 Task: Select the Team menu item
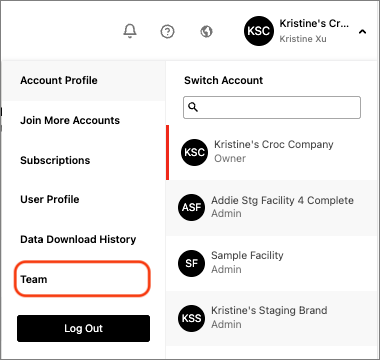[x=82, y=279]
